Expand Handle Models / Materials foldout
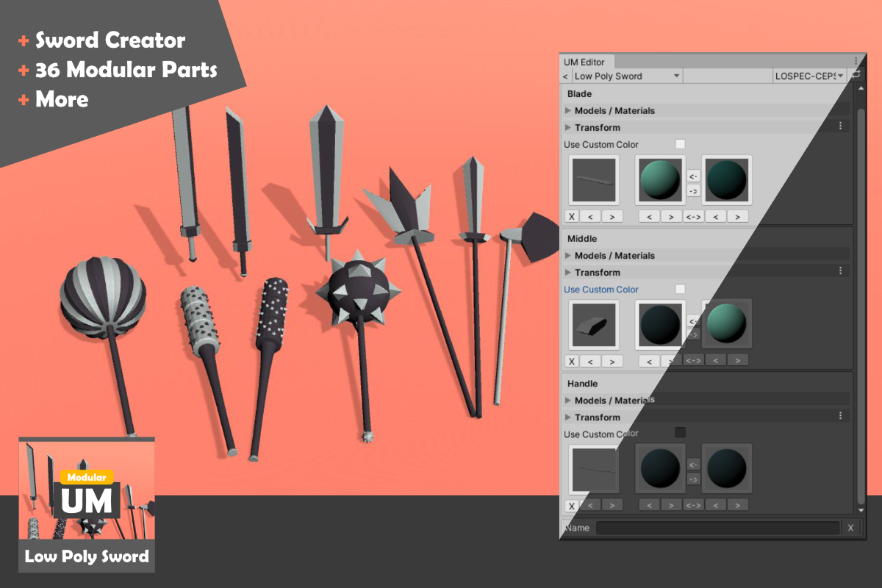The image size is (882, 588). [x=568, y=400]
